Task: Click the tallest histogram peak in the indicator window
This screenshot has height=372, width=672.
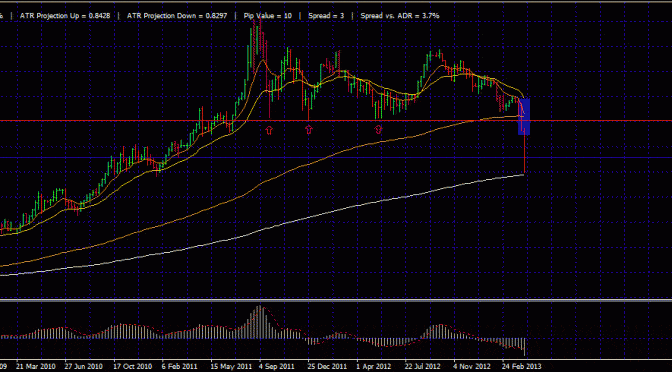Action: [259, 321]
